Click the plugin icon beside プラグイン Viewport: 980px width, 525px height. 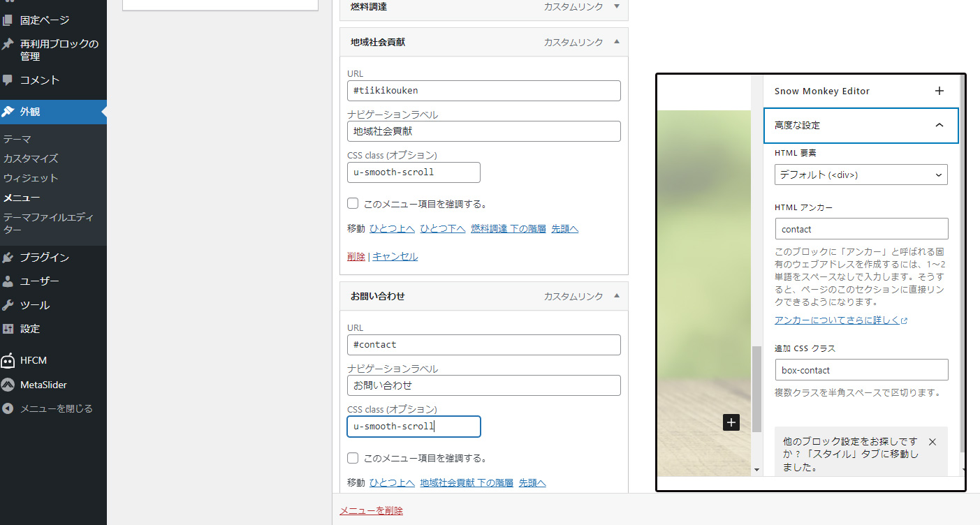pos(8,258)
